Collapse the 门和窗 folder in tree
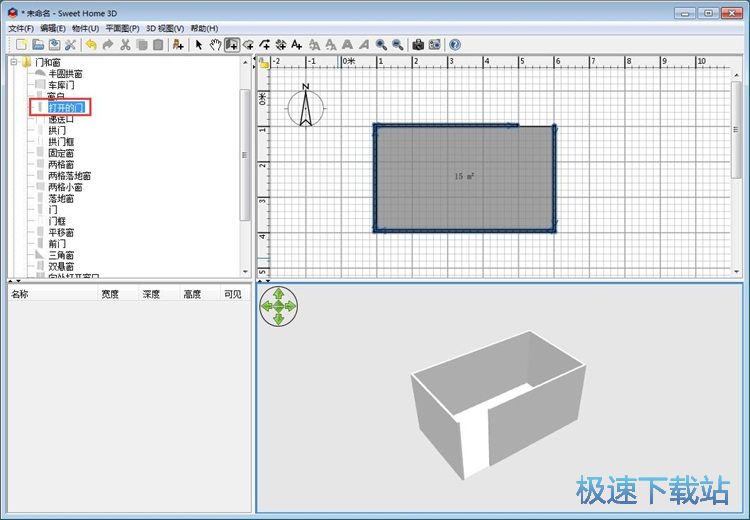The image size is (750, 520). click(x=14, y=62)
